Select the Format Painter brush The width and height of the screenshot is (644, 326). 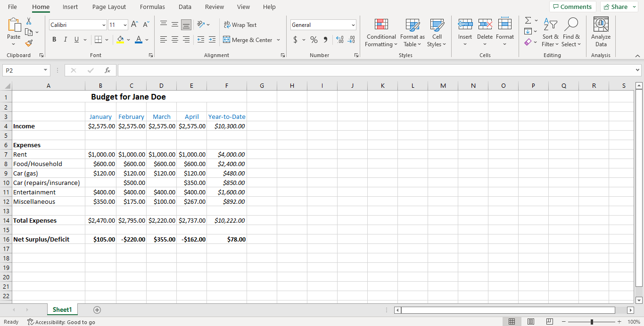pyautogui.click(x=29, y=43)
